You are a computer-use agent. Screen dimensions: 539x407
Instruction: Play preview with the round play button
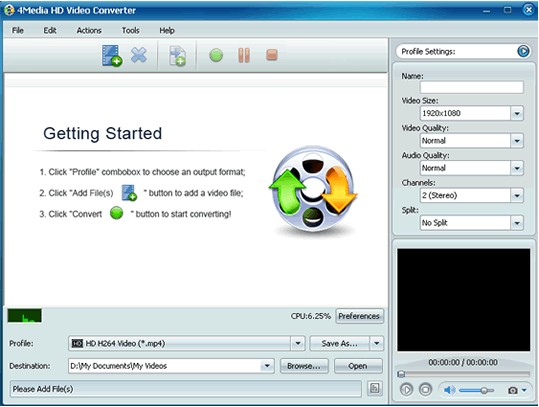coord(406,390)
